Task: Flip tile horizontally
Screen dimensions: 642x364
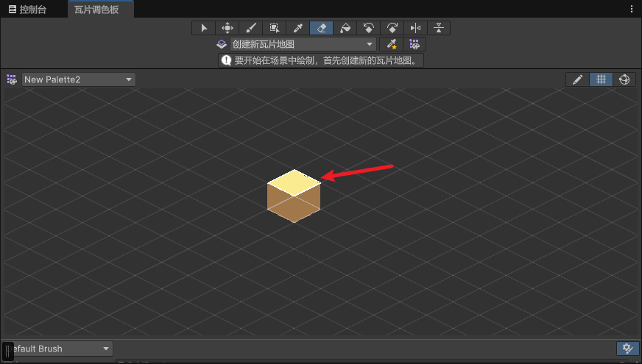Action: click(415, 28)
